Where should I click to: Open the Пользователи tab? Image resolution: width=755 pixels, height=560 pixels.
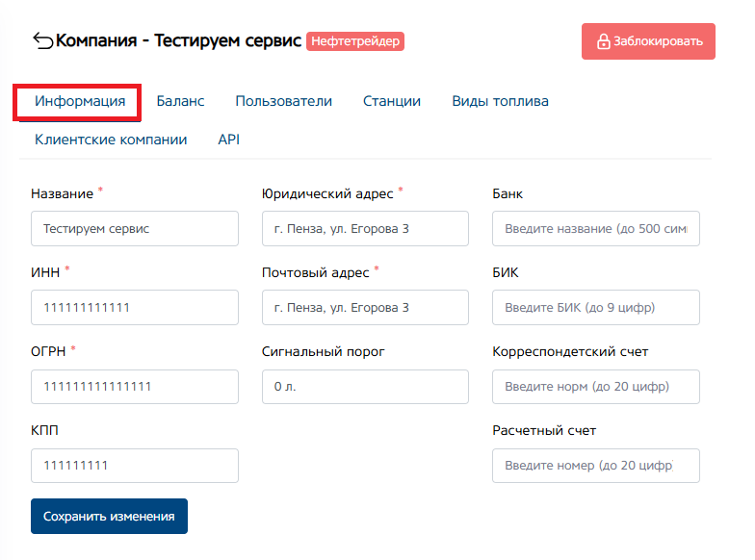click(x=283, y=101)
